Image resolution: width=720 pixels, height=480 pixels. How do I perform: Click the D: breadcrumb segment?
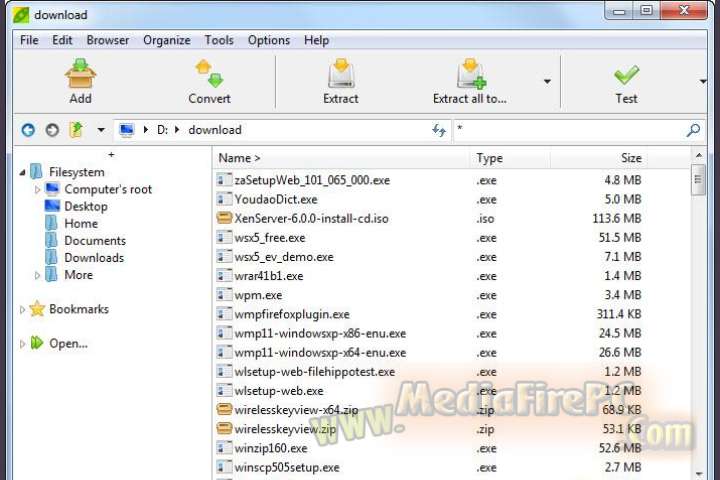[162, 130]
